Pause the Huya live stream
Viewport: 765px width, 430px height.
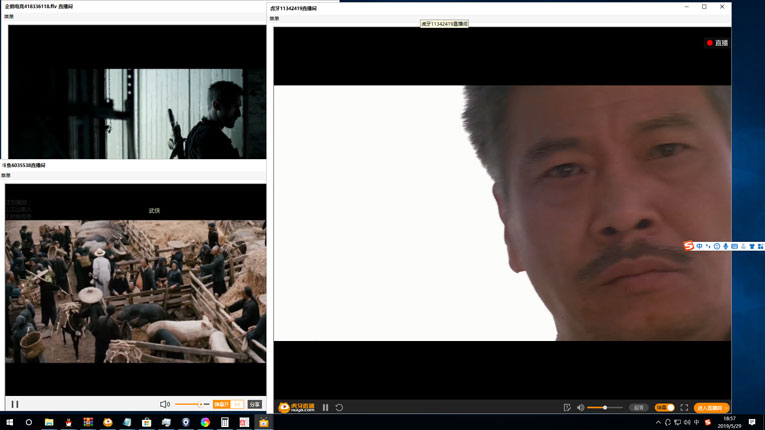325,408
